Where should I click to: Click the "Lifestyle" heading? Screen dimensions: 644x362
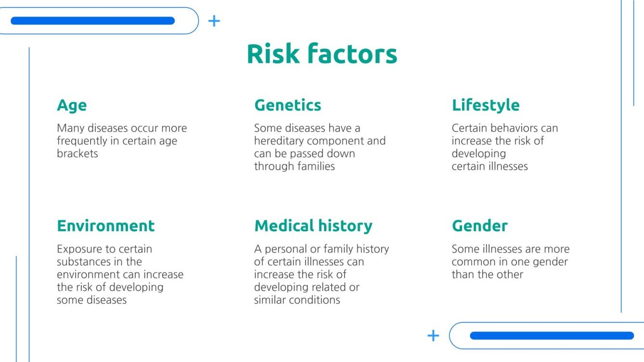pos(485,105)
